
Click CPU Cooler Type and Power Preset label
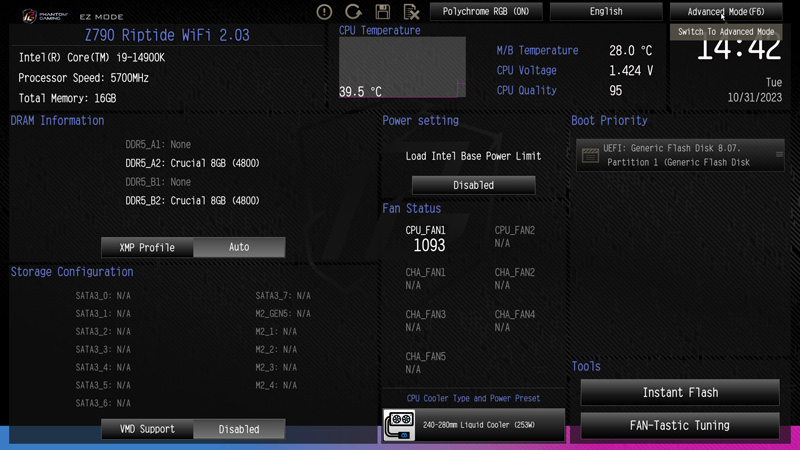click(473, 398)
